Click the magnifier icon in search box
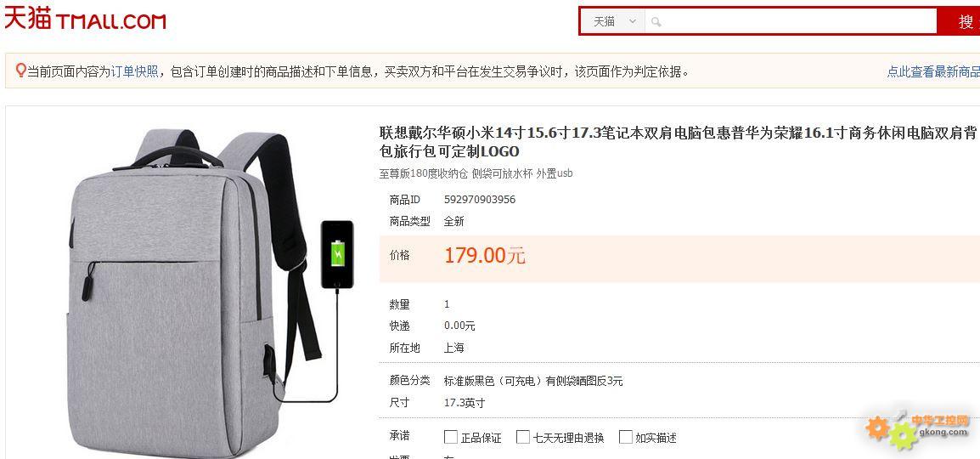Viewport: 980px width, 459px height. 656,22
